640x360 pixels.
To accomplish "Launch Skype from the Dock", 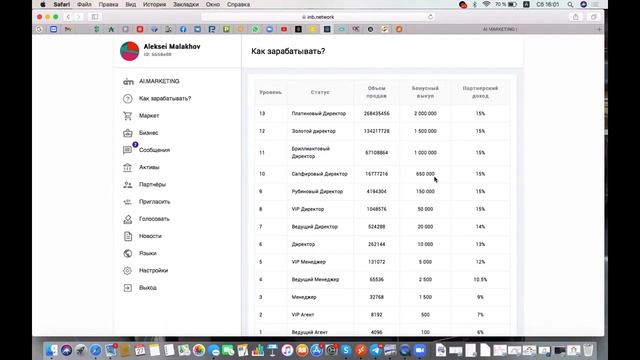I will tap(346, 350).
